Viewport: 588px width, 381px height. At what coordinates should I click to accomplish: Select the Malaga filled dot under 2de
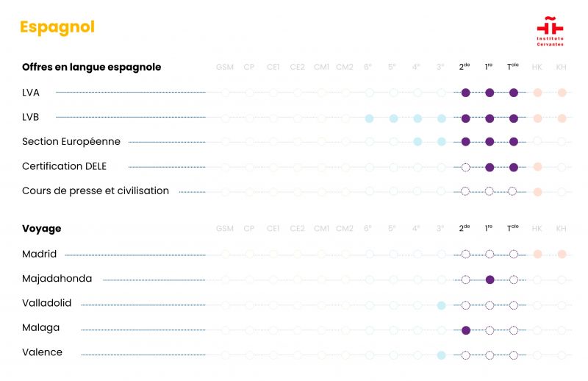click(465, 330)
